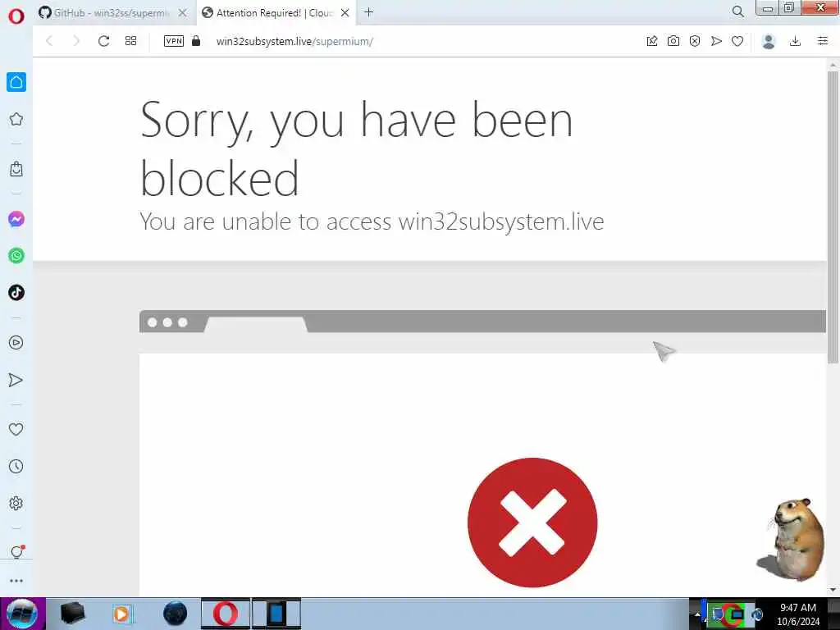Add page to bookmarks heart icon

737,41
